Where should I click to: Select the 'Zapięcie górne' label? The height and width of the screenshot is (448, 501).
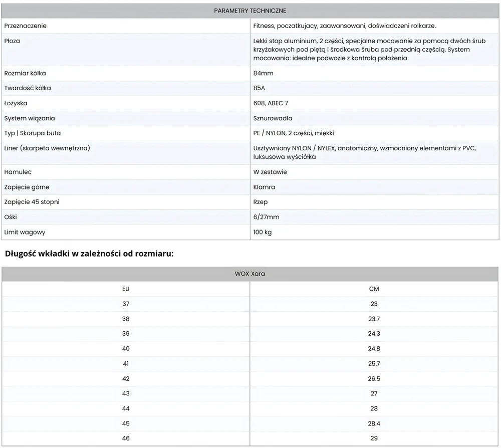pos(27,187)
